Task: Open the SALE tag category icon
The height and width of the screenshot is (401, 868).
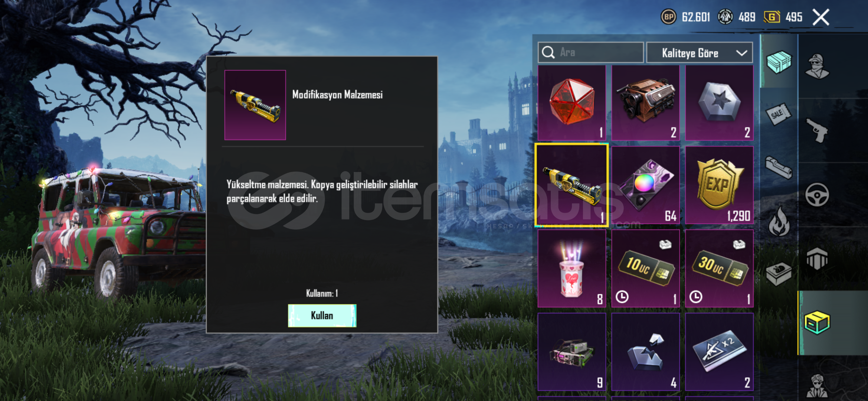Action: (x=778, y=114)
